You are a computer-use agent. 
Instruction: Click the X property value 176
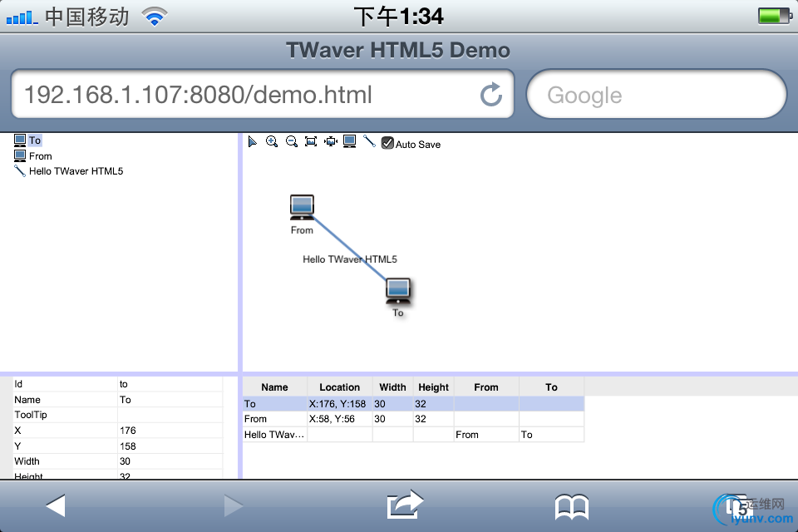tap(170, 431)
